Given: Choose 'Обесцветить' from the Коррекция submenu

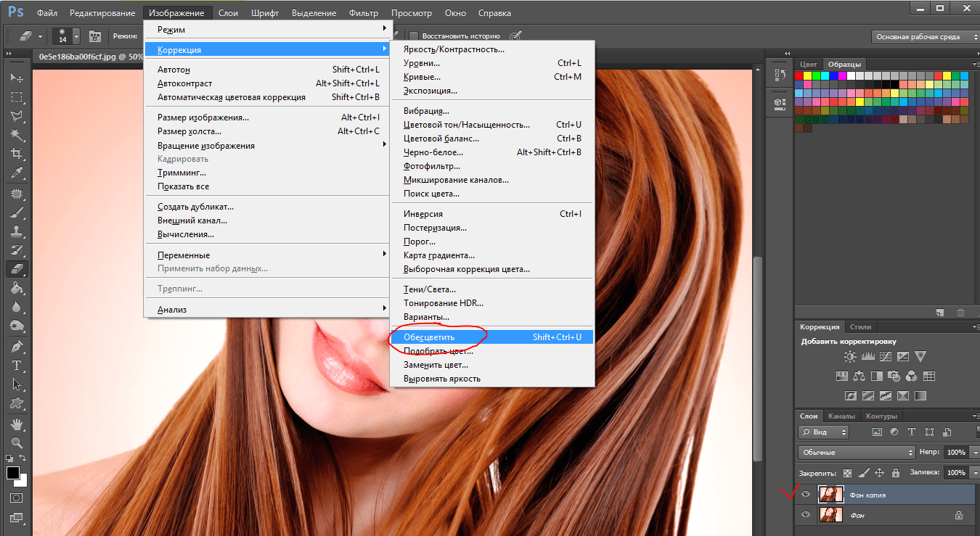Looking at the screenshot, I should (429, 337).
